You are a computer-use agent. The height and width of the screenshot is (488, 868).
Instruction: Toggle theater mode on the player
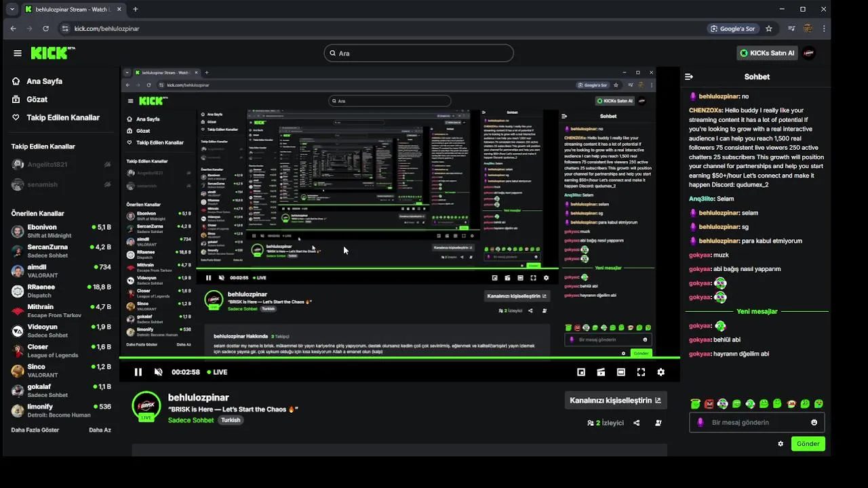tap(620, 372)
